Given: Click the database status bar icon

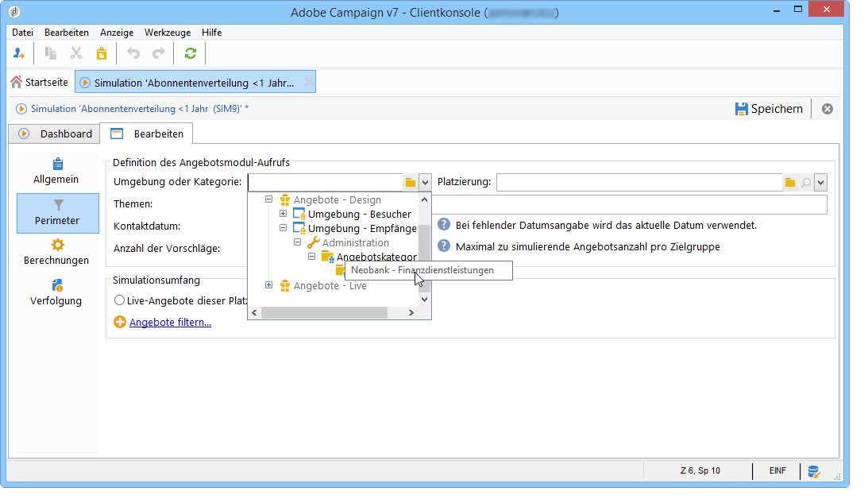Looking at the screenshot, I should click(813, 471).
